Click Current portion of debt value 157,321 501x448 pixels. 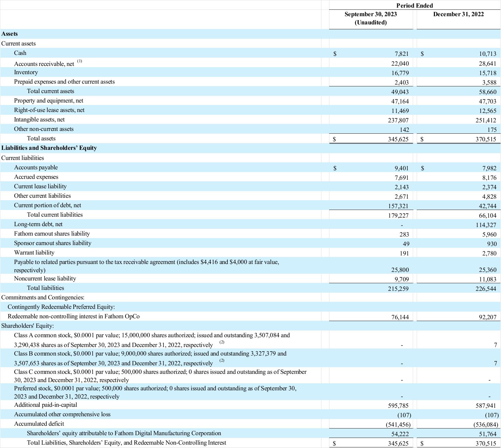point(398,206)
